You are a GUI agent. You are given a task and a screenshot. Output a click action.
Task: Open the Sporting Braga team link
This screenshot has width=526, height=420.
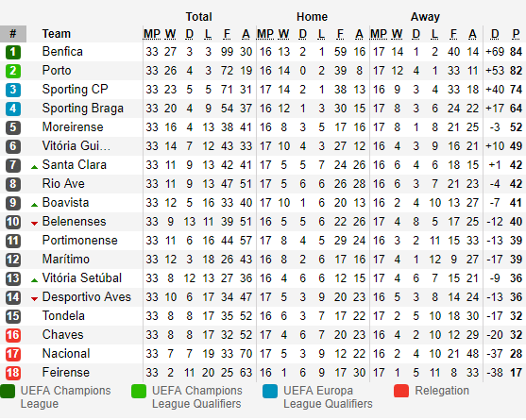83,109
